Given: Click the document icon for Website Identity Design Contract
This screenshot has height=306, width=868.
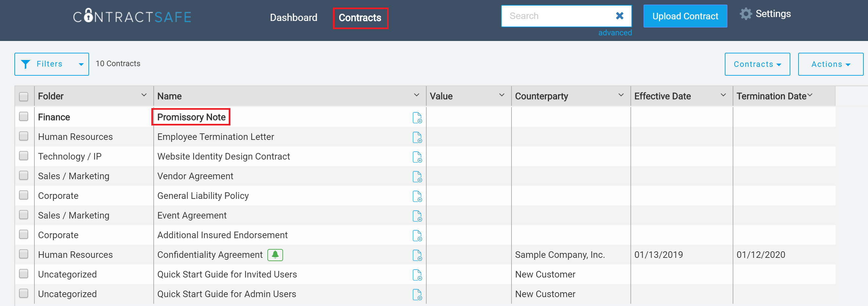Looking at the screenshot, I should (x=417, y=157).
